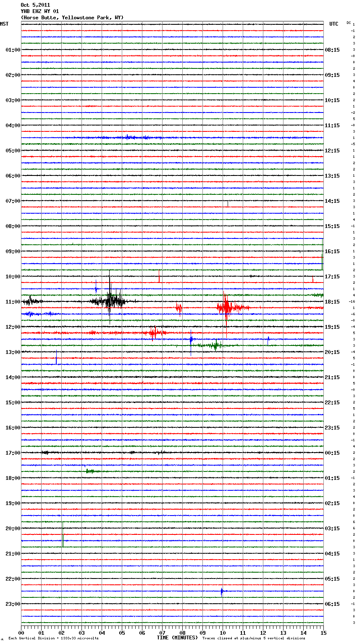Viewport: 357px width, 644px height.
Task: Select the 03:00 MST time label
Action: coord(13,100)
